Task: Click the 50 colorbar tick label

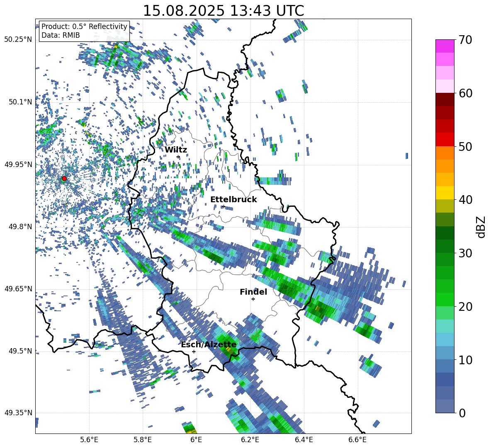Action: point(466,147)
